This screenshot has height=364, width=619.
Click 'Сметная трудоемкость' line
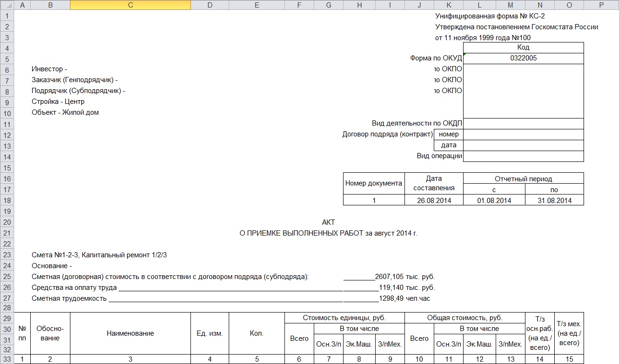pos(69,298)
